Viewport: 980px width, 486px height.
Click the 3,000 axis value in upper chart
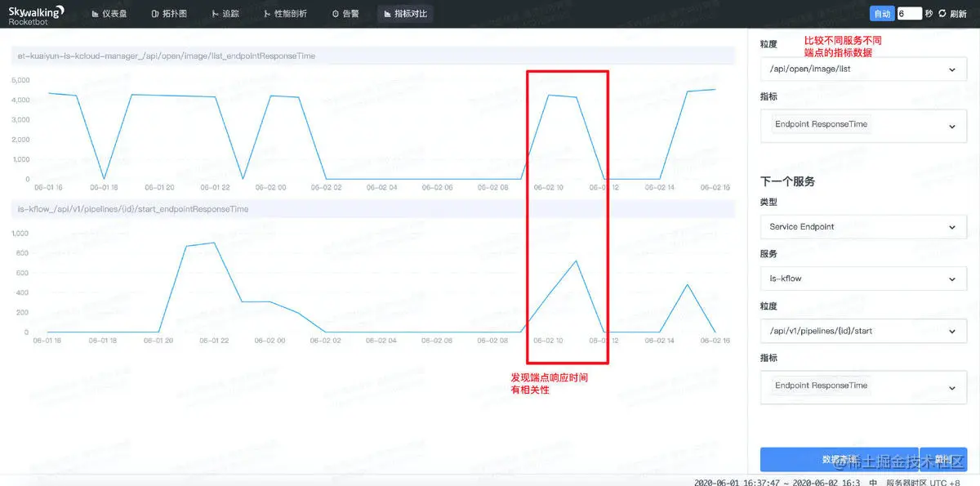(20, 119)
